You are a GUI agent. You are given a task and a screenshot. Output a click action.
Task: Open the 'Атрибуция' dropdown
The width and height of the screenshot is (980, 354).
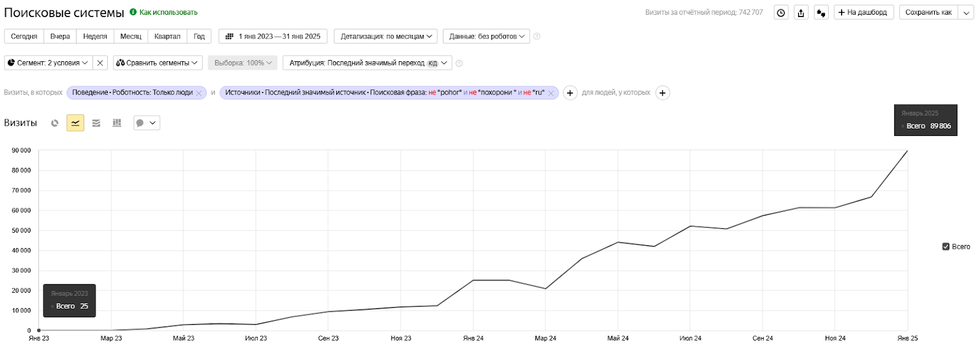click(367, 63)
